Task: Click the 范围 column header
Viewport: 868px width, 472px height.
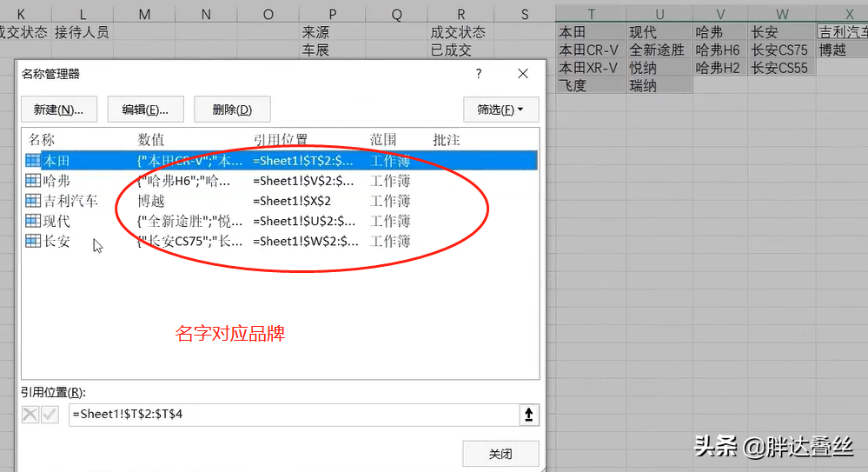Action: [383, 140]
